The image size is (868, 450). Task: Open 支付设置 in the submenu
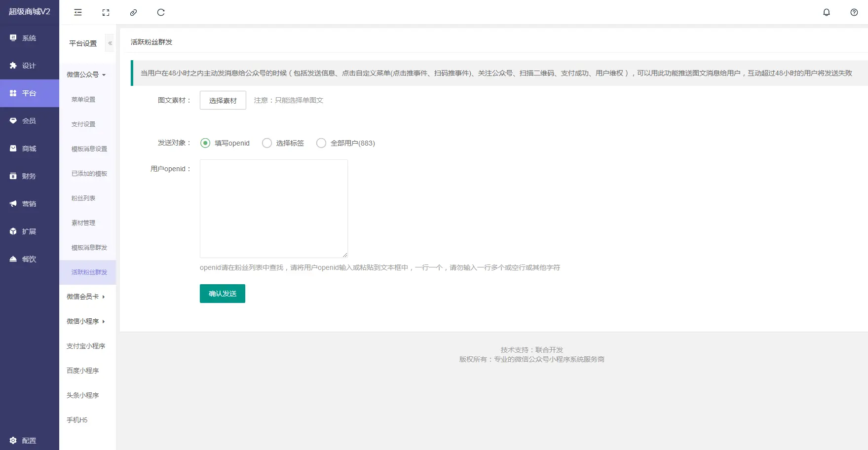point(87,124)
